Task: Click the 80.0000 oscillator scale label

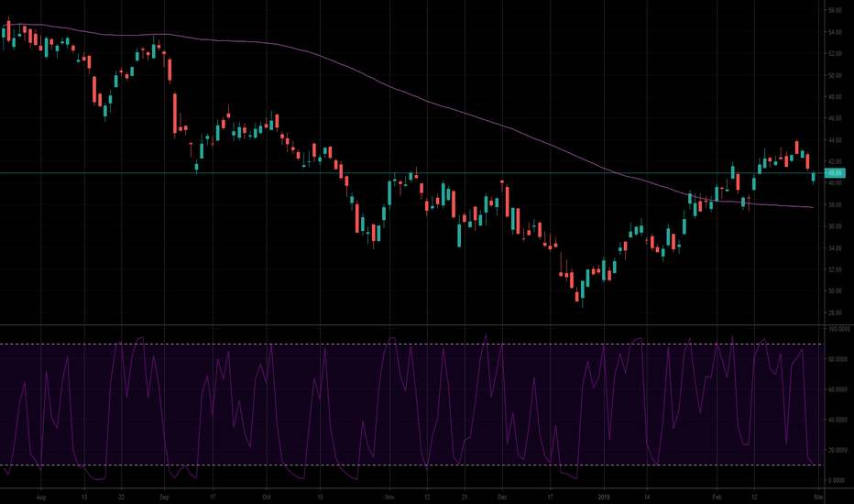Action: point(838,359)
